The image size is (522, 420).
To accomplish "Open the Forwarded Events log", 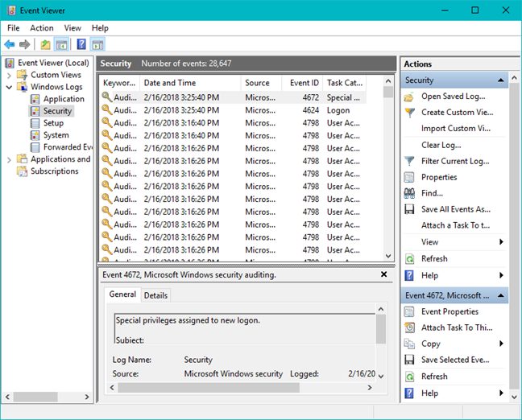I will point(68,147).
